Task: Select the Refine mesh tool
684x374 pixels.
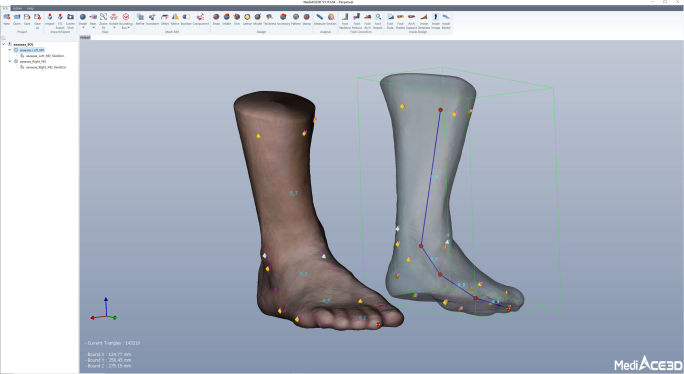Action: point(140,19)
